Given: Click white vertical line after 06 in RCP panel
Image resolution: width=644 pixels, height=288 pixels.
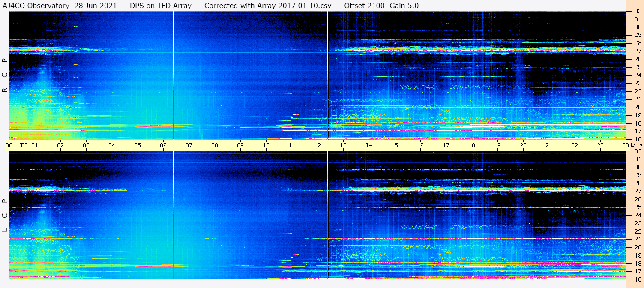Looking at the screenshot, I should tap(173, 75).
